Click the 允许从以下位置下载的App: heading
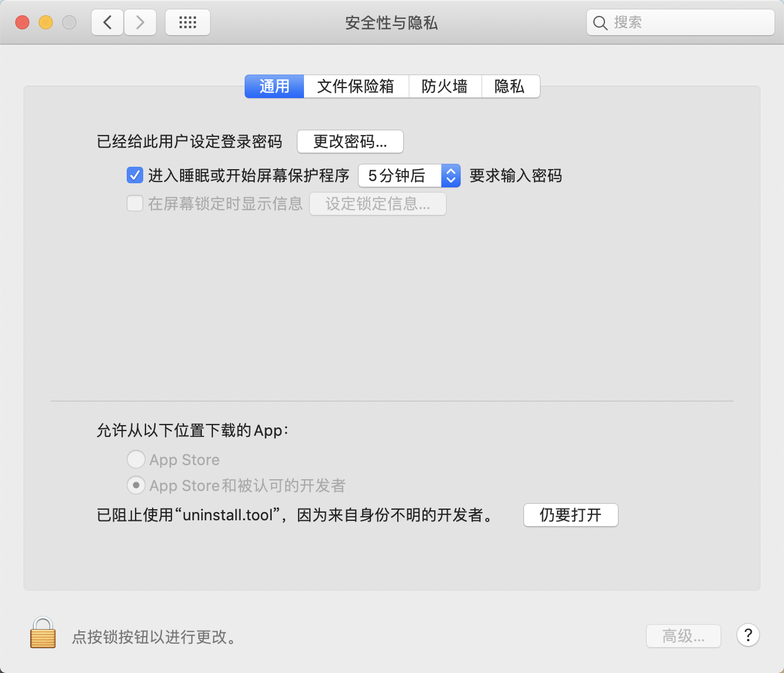Image resolution: width=784 pixels, height=673 pixels. tap(192, 430)
